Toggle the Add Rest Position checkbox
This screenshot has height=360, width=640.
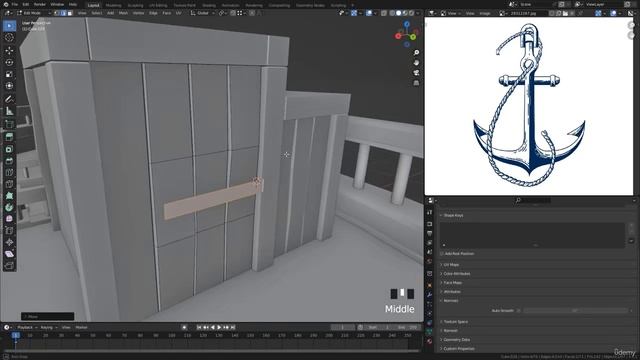pyautogui.click(x=442, y=253)
